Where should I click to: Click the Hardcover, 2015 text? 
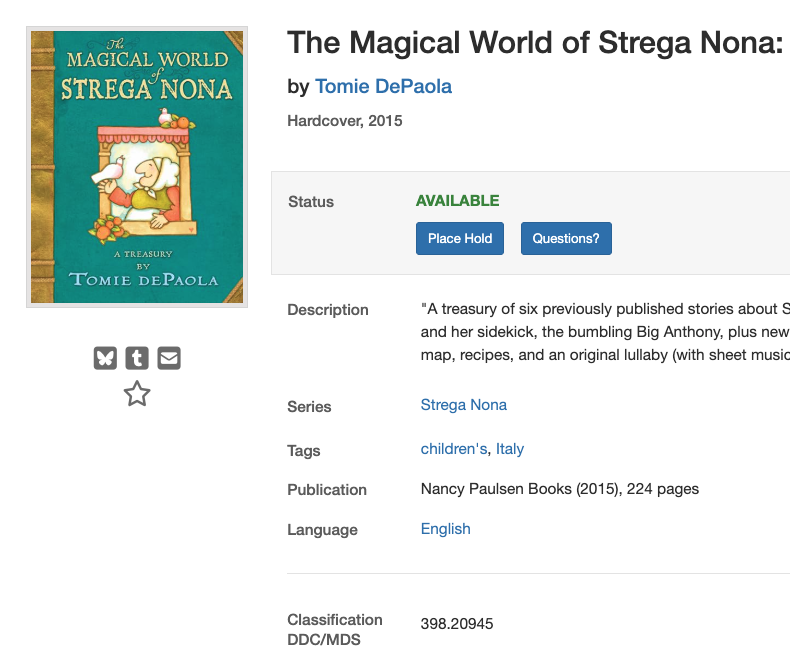tap(345, 121)
